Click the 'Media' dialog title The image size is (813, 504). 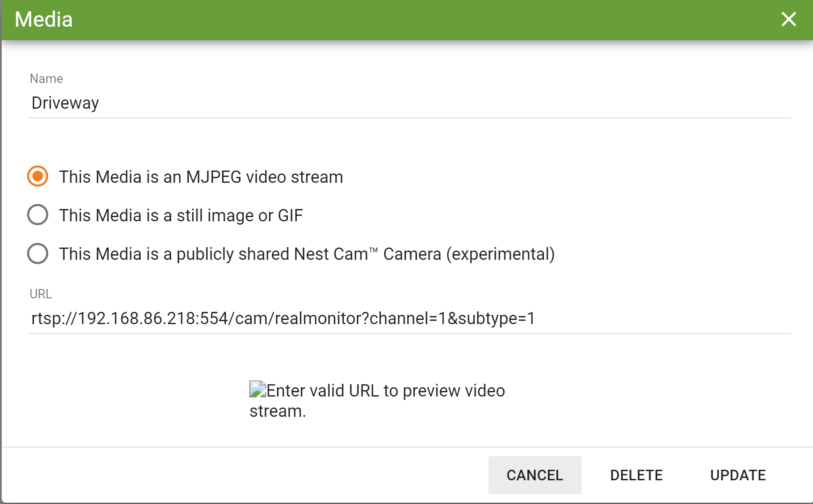(44, 19)
